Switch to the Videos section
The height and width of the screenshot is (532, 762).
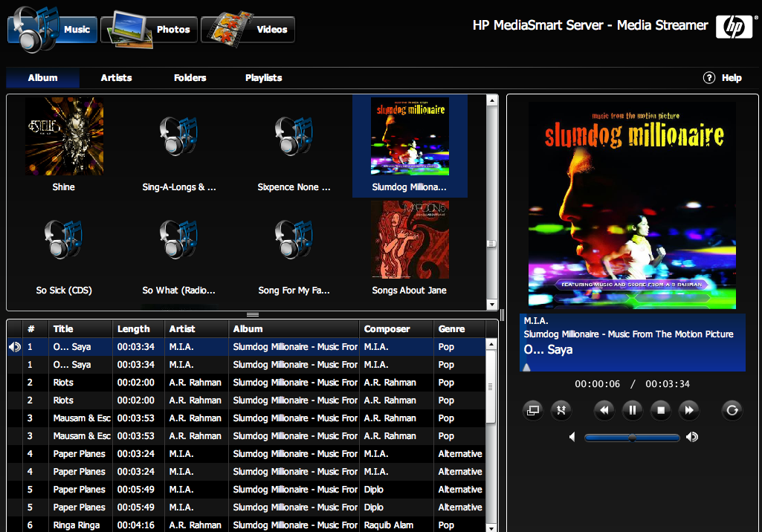coord(248,30)
